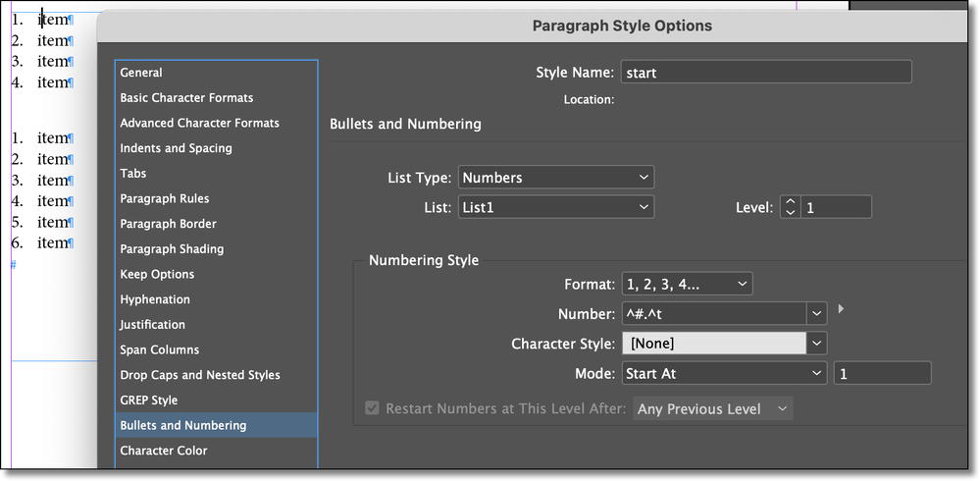Click the Start At value field

[881, 373]
